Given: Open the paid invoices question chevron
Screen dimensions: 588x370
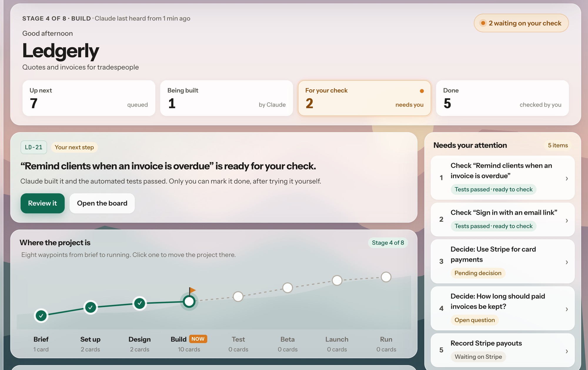Looking at the screenshot, I should pos(567,309).
